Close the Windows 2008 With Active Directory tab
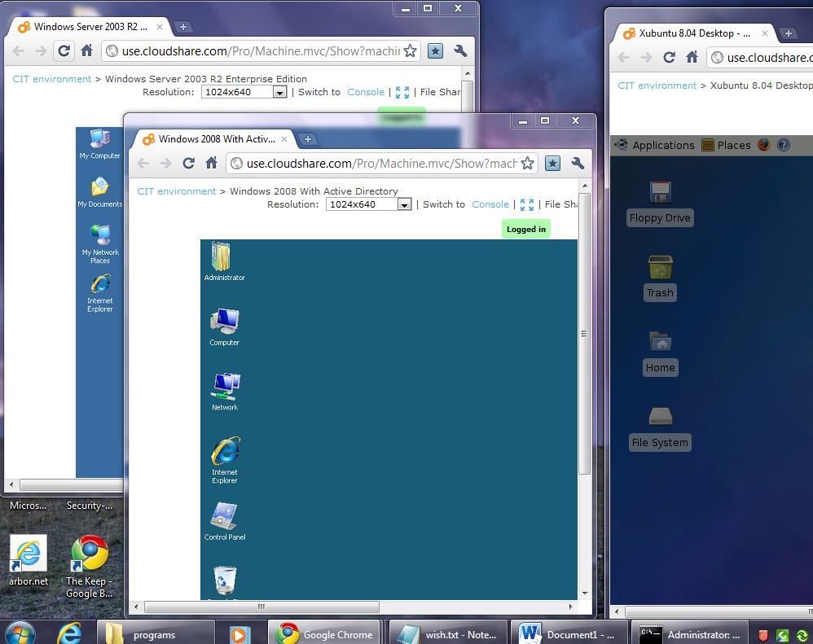 point(284,139)
